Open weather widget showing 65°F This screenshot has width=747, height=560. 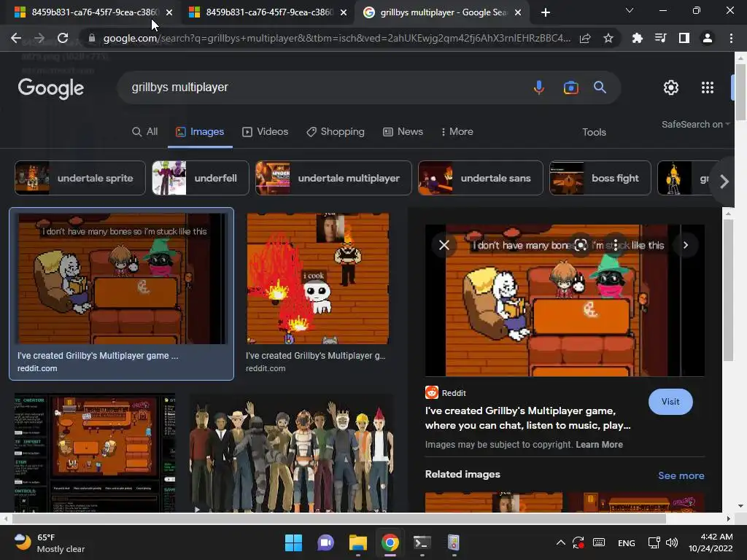(50, 542)
